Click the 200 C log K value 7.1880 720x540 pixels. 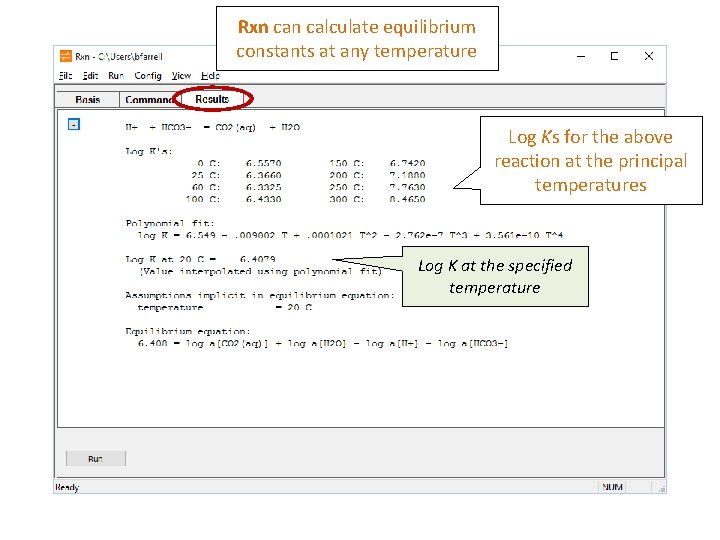pyautogui.click(x=407, y=175)
